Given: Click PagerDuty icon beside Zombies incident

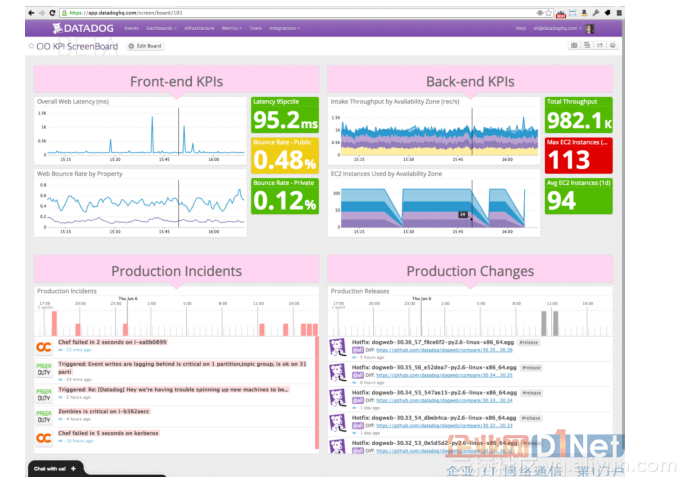Looking at the screenshot, I should 44,416.
